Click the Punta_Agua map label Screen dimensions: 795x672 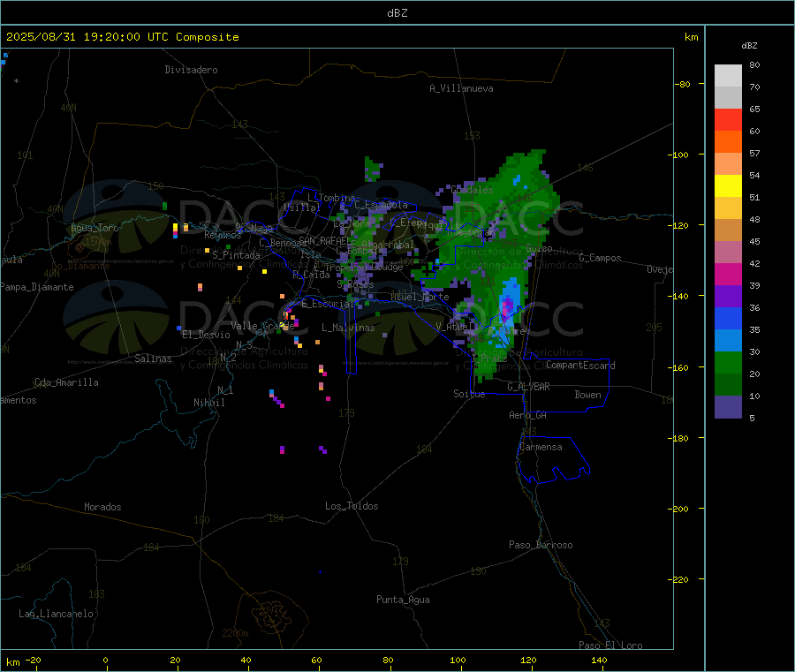point(403,600)
